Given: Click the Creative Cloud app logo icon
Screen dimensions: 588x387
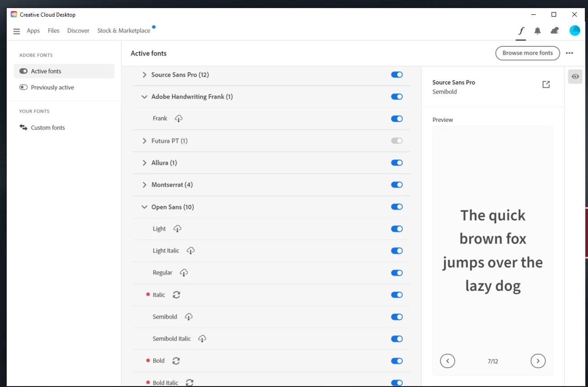Looking at the screenshot, I should point(14,14).
